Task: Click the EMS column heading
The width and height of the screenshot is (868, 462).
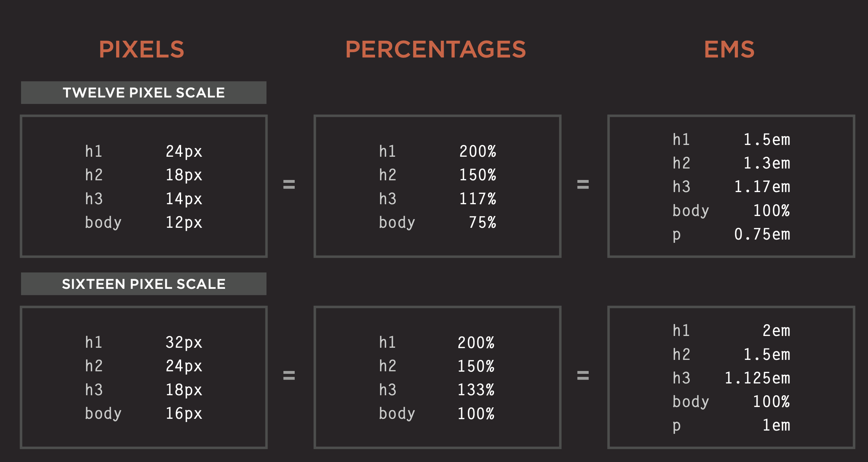Action: tap(729, 49)
